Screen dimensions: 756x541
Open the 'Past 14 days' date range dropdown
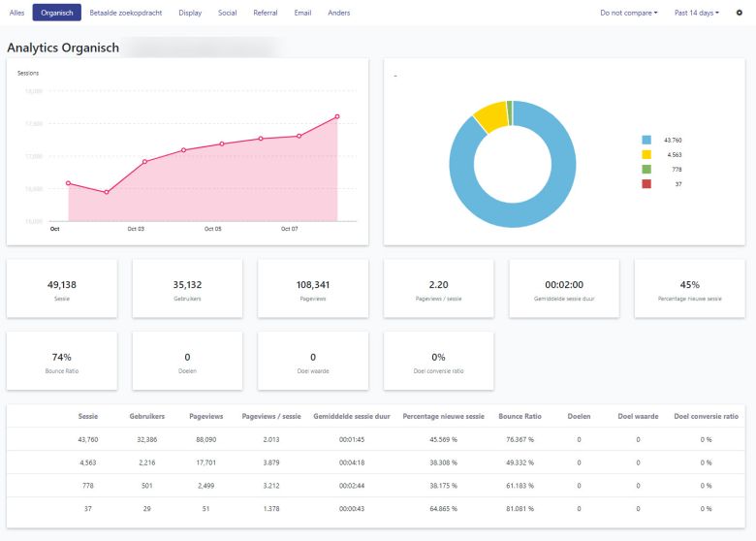[696, 13]
